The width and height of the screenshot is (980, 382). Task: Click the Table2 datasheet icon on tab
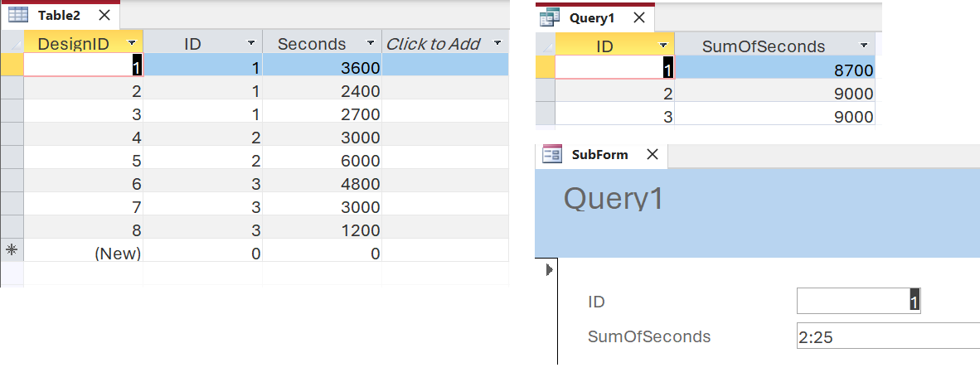click(18, 15)
